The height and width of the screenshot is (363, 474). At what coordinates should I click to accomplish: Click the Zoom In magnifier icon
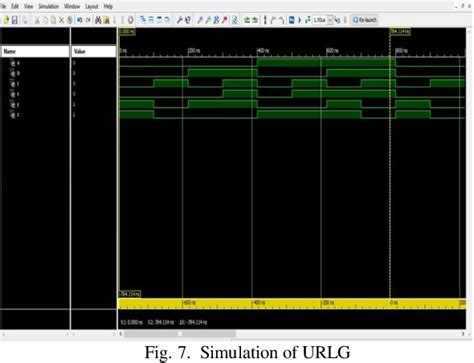(x=200, y=20)
